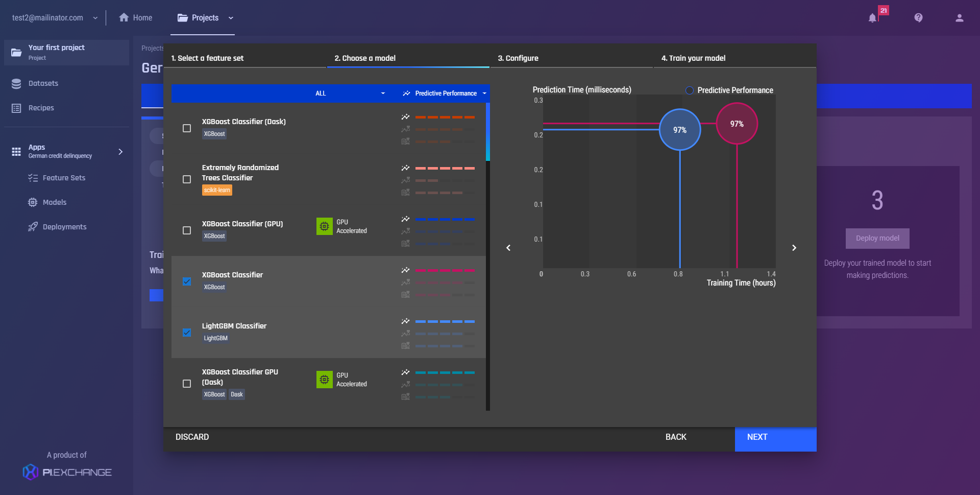Click predictive performance icon on XGBoost Classifier GPU (Dask) row
Viewport: 980px width, 495px height.
[x=405, y=372]
